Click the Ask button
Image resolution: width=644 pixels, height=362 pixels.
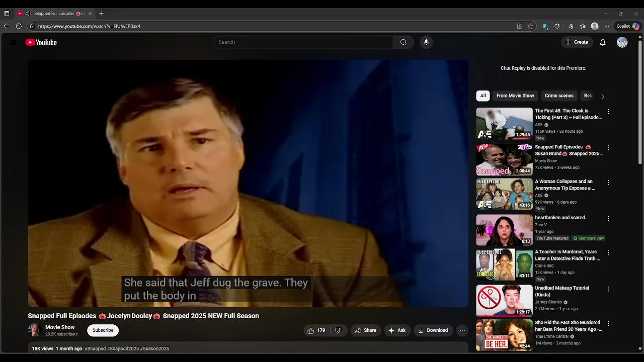[x=397, y=330]
